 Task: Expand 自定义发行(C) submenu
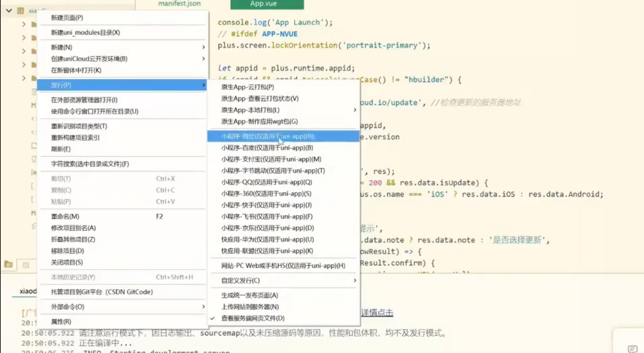(284, 281)
